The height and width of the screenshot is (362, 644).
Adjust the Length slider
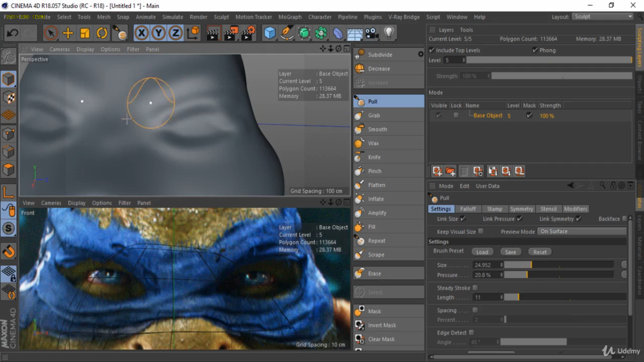pyautogui.click(x=565, y=297)
